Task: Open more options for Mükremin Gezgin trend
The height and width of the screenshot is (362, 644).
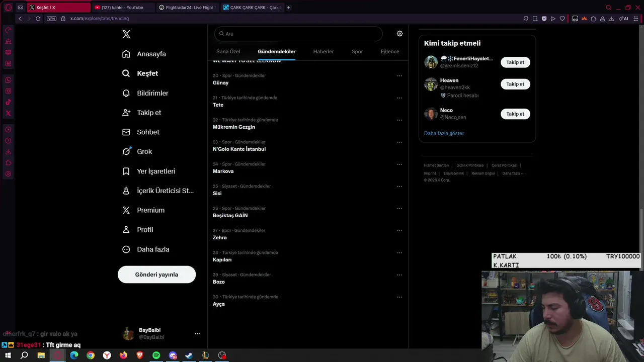Action: [x=399, y=120]
